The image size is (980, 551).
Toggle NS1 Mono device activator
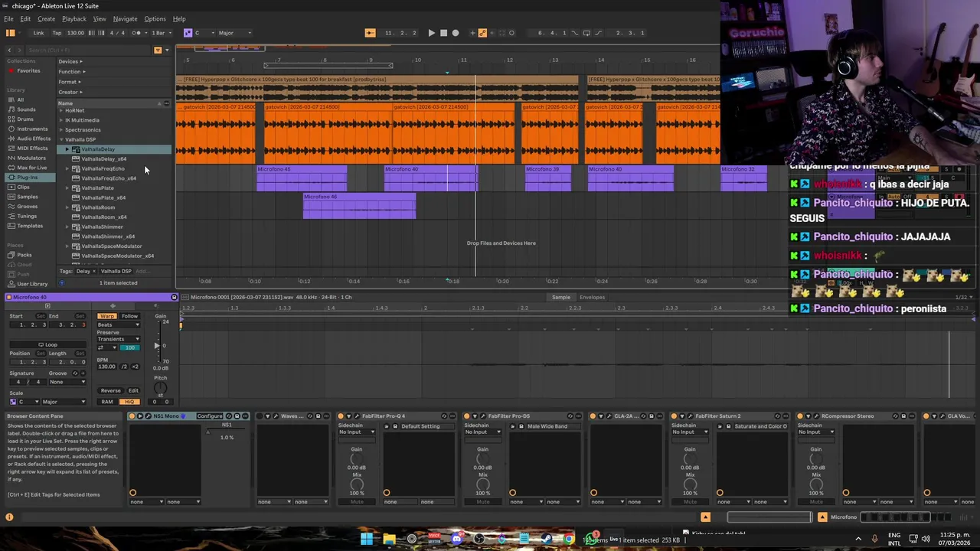[x=132, y=416]
